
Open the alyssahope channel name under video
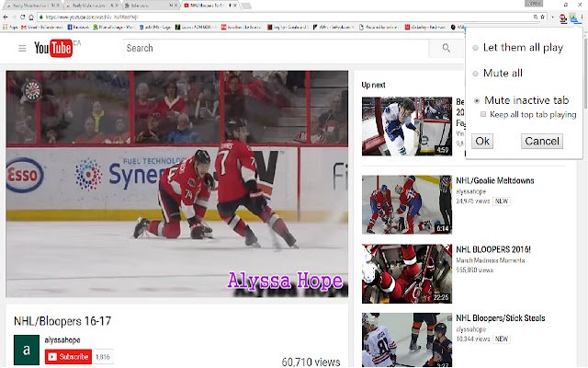tap(62, 340)
